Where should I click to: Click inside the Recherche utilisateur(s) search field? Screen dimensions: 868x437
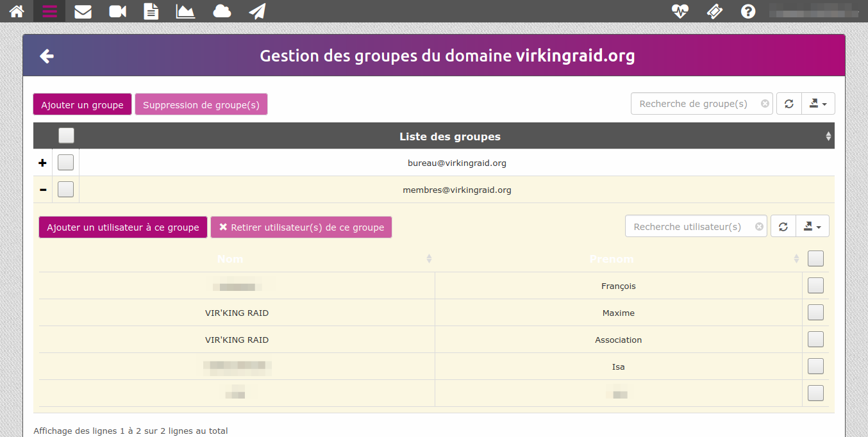click(689, 227)
